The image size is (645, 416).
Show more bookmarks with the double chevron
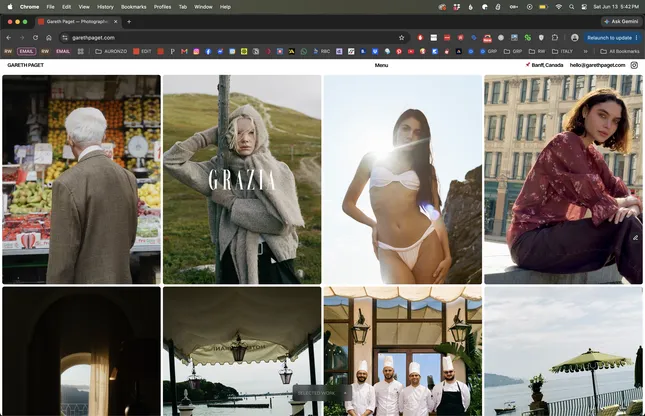coord(585,51)
